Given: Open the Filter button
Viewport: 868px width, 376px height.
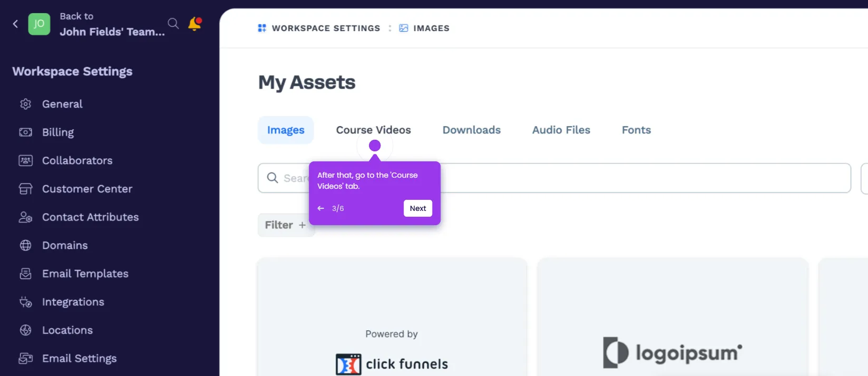Looking at the screenshot, I should (286, 225).
